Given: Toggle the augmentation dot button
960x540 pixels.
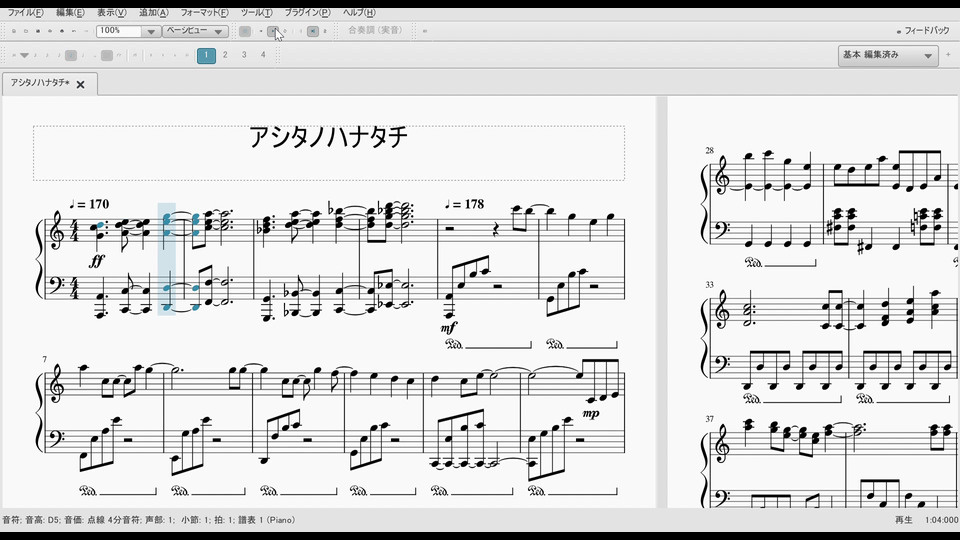Looking at the screenshot, I should (x=107, y=55).
